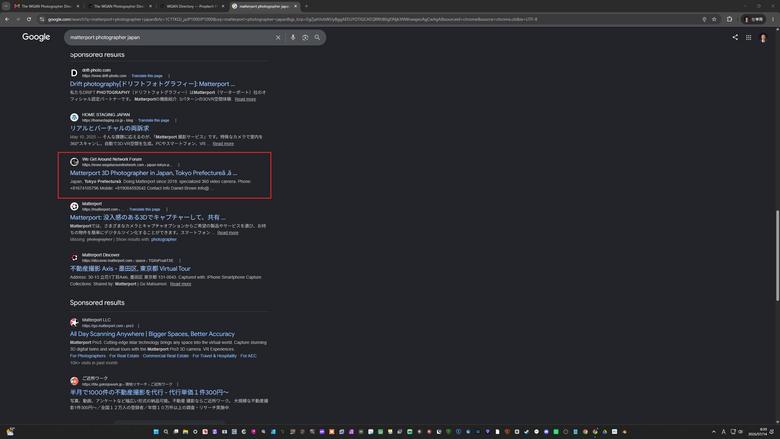
Task: Click We Get Around Network Forum favicon
Action: [74, 162]
